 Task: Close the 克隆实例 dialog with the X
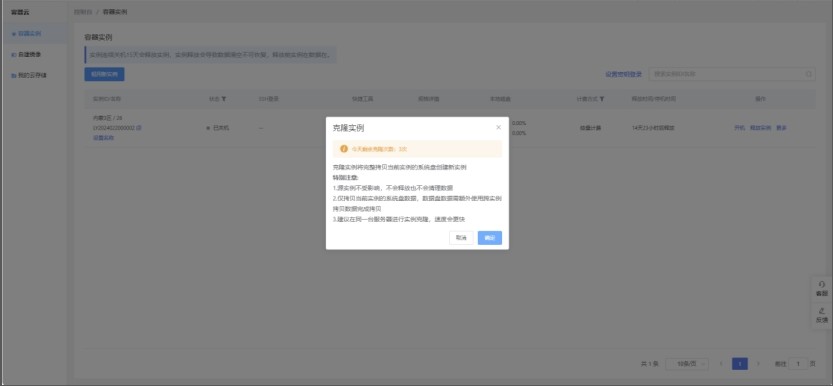[x=498, y=127]
